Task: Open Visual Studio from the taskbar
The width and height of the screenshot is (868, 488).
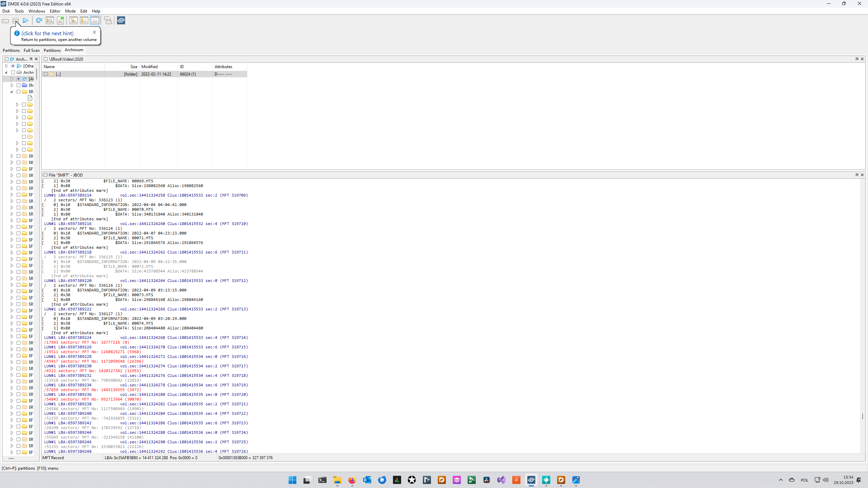Action: pyautogui.click(x=501, y=480)
